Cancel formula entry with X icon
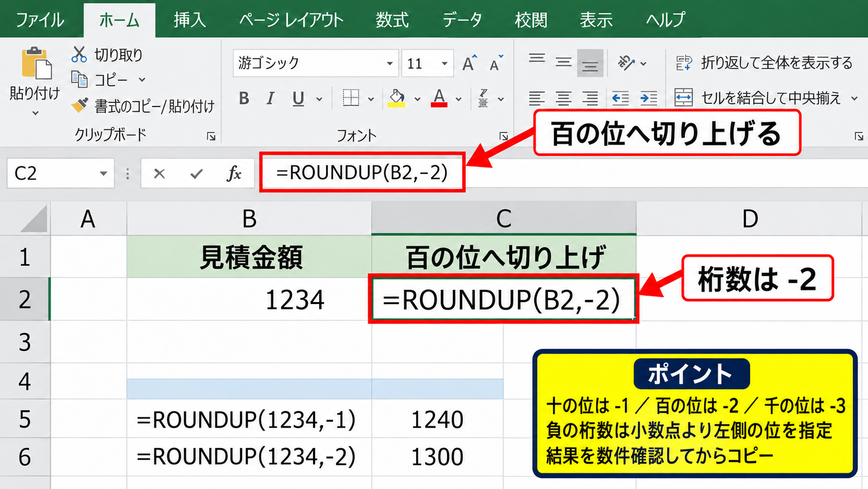Image resolution: width=868 pixels, height=489 pixels. point(159,174)
